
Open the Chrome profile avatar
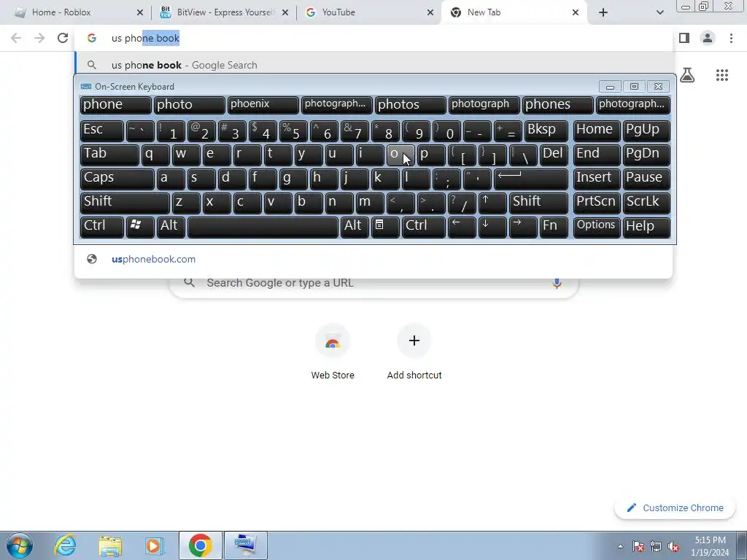[708, 38]
